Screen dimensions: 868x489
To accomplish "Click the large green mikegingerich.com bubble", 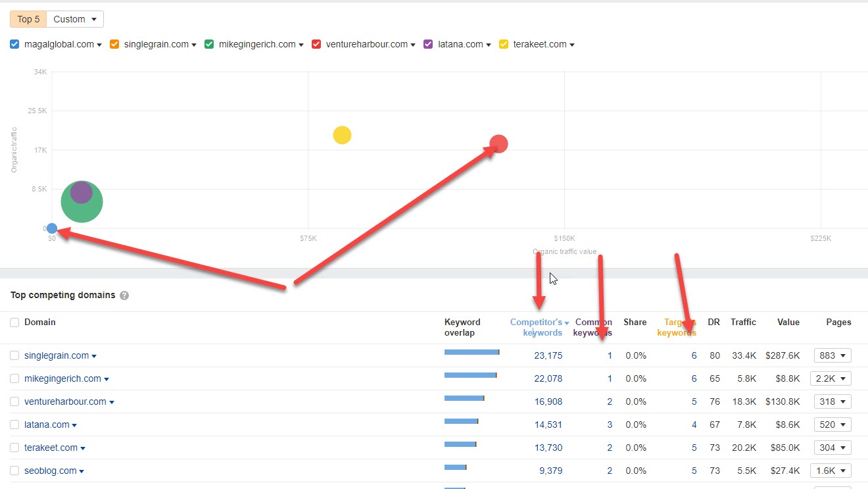I will [82, 201].
